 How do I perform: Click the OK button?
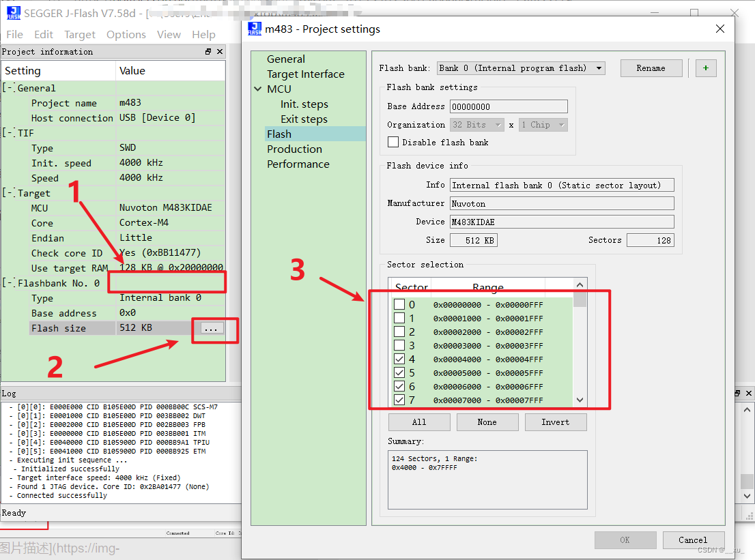pyautogui.click(x=625, y=540)
